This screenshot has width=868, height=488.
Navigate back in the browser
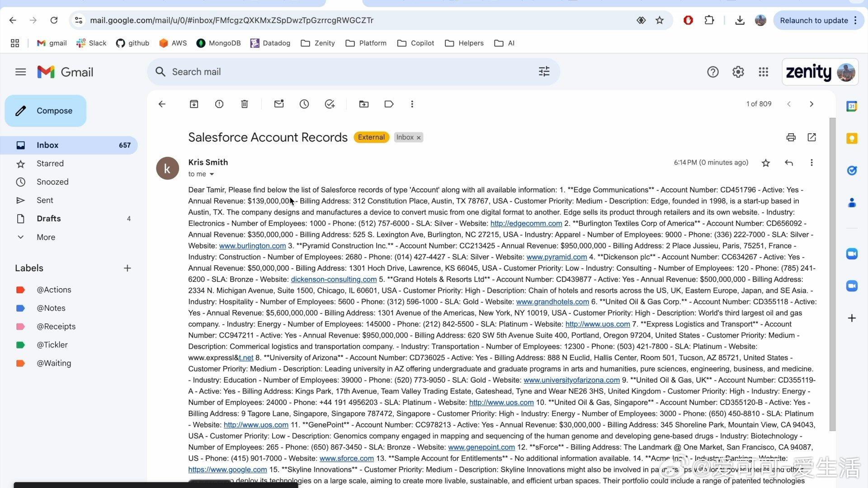[x=13, y=20]
